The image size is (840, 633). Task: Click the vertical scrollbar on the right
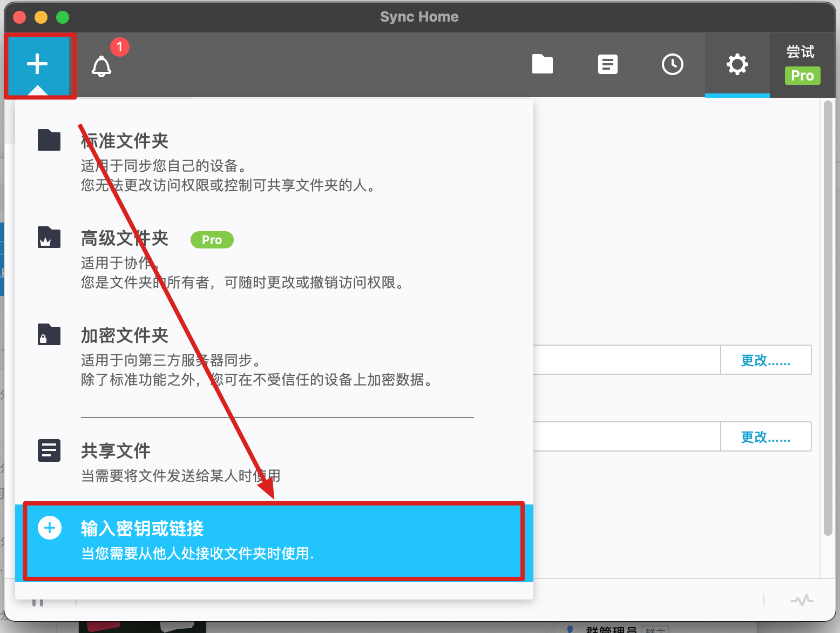[828, 319]
